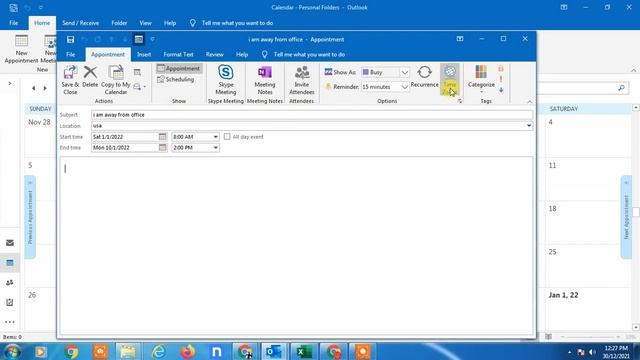The image size is (640, 360).
Task: Open the End time date picker calendar icon
Action: point(162,148)
